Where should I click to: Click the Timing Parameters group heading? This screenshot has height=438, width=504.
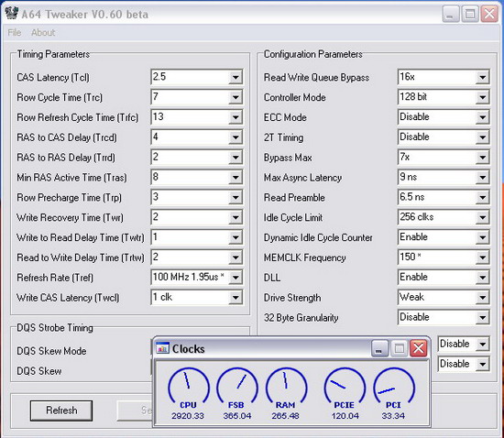pyautogui.click(x=53, y=54)
